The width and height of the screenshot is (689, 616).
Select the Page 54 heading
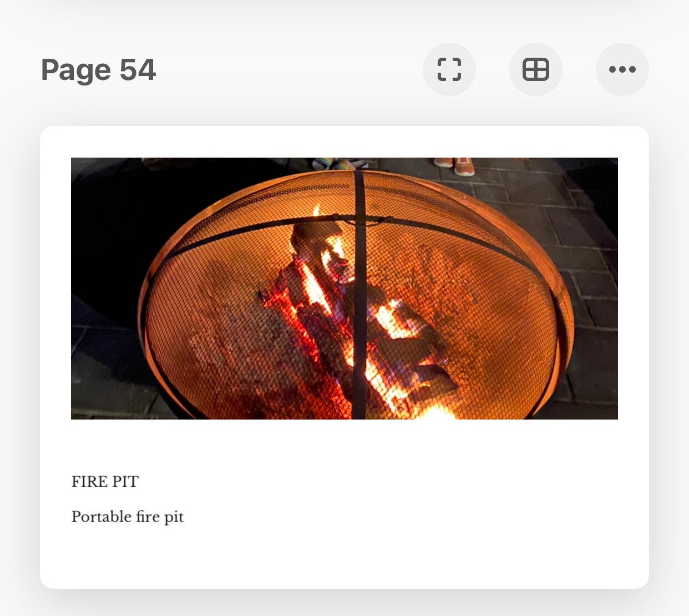[x=99, y=70]
